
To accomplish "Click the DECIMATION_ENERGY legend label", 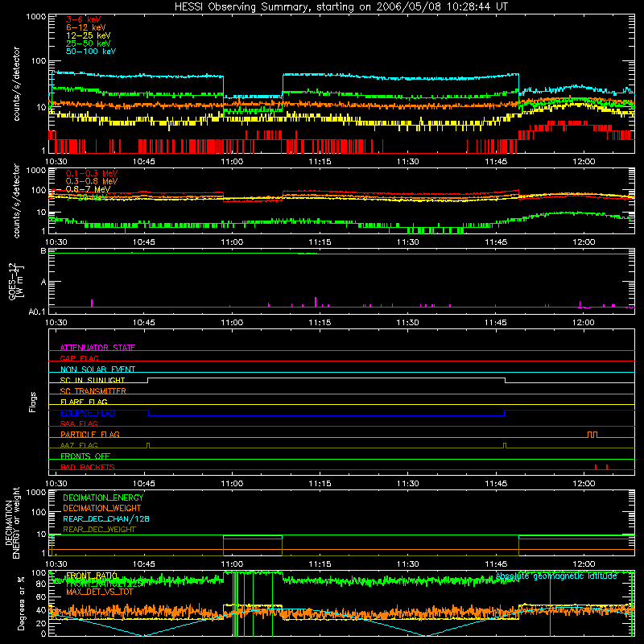I will tap(103, 497).
